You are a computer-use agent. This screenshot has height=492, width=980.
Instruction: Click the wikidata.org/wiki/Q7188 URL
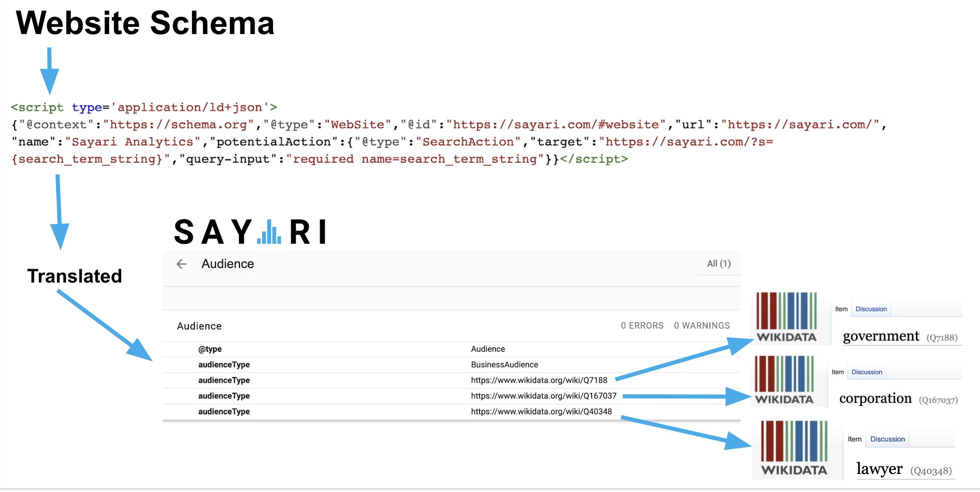[539, 380]
